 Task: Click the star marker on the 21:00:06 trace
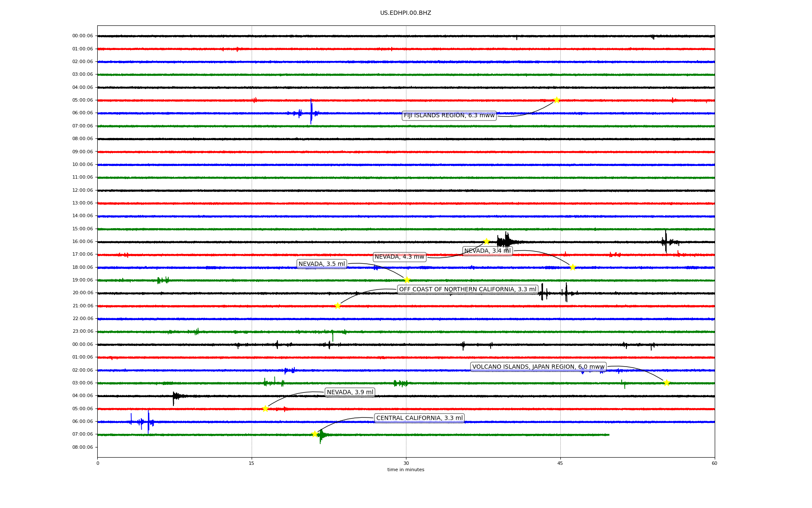click(x=337, y=306)
